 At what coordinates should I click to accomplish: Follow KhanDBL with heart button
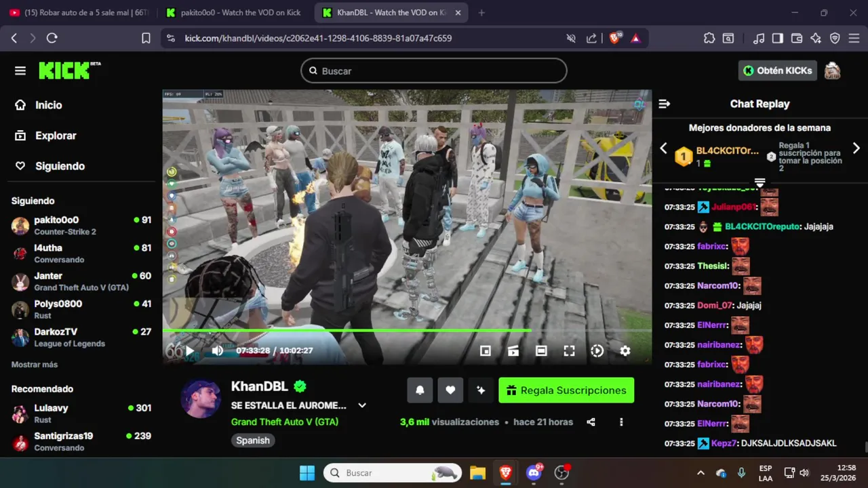(x=450, y=390)
